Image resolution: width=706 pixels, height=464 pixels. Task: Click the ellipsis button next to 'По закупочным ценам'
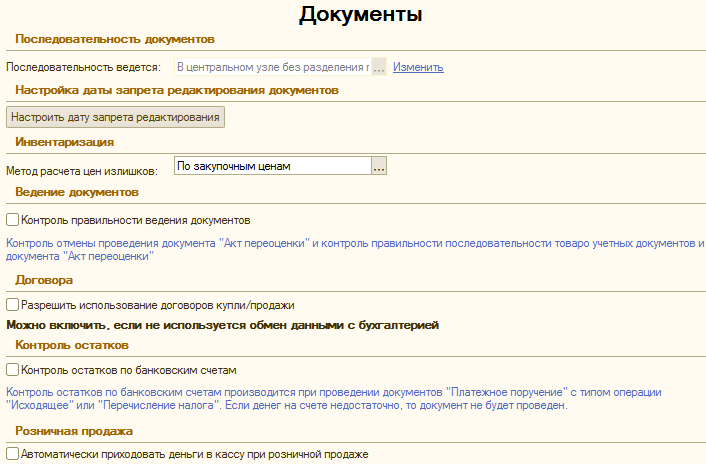pyautogui.click(x=379, y=167)
